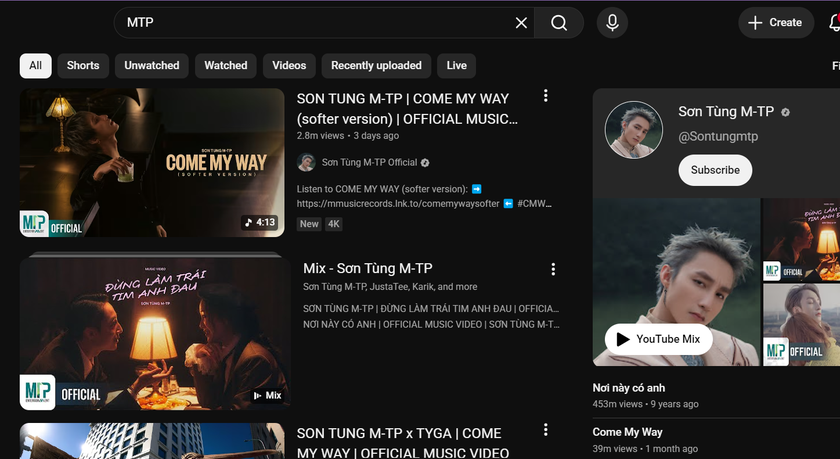Click the Sơn Tùng M-TP Official channel avatar
This screenshot has width=840, height=459.
coord(306,162)
